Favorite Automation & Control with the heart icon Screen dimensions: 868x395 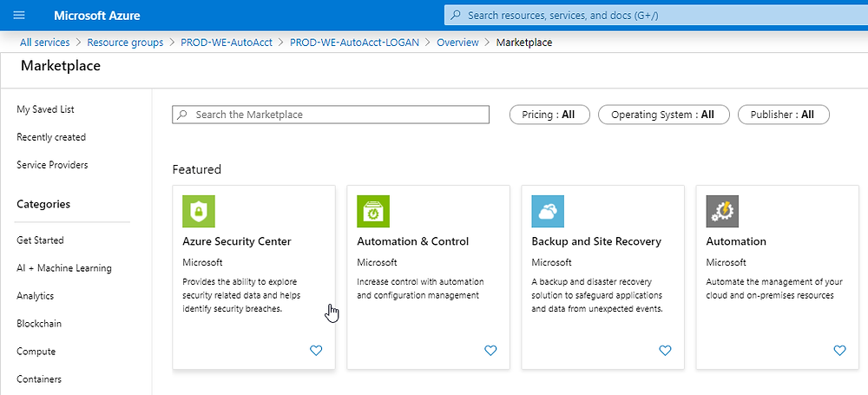[490, 350]
